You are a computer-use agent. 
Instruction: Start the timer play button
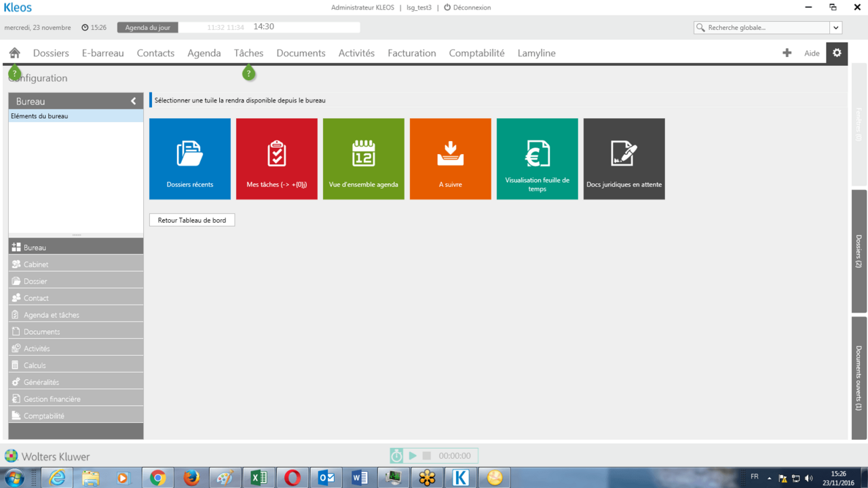pos(413,456)
